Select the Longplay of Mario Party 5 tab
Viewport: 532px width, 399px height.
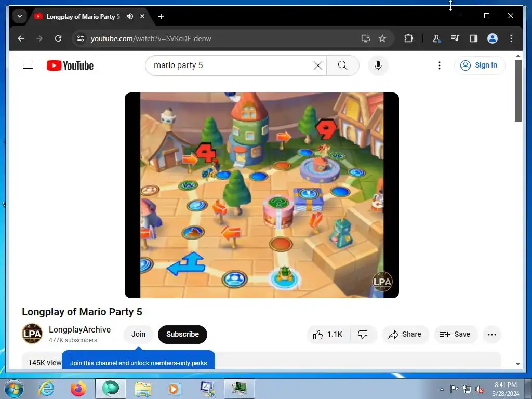tap(83, 16)
